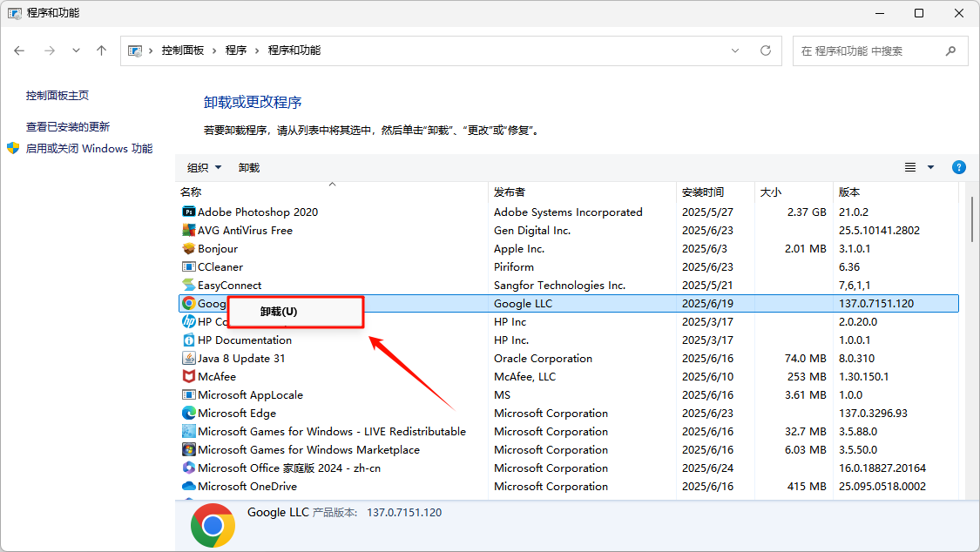Image resolution: width=980 pixels, height=552 pixels.
Task: Change view with the list view icon
Action: coord(910,167)
